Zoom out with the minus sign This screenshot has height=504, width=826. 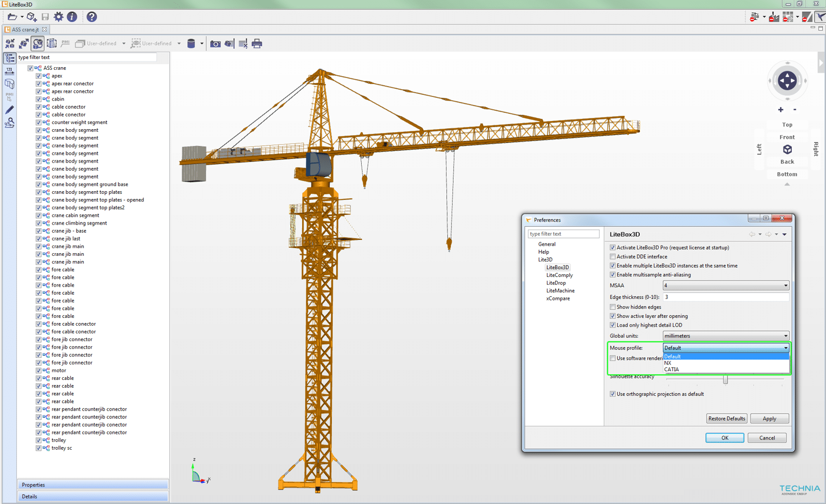(795, 109)
